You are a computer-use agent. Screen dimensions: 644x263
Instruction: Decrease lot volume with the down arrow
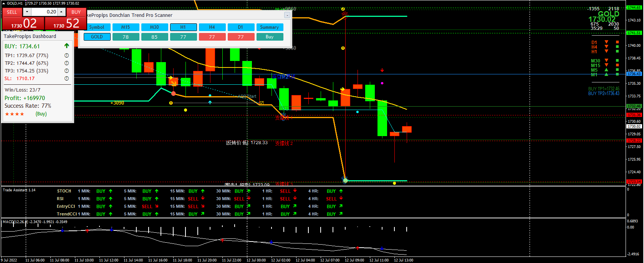(27, 12)
